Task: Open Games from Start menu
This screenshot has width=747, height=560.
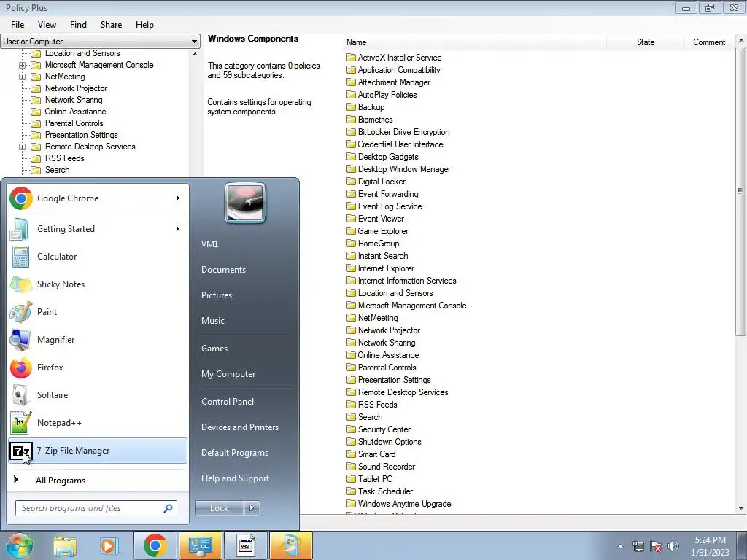Action: point(214,349)
